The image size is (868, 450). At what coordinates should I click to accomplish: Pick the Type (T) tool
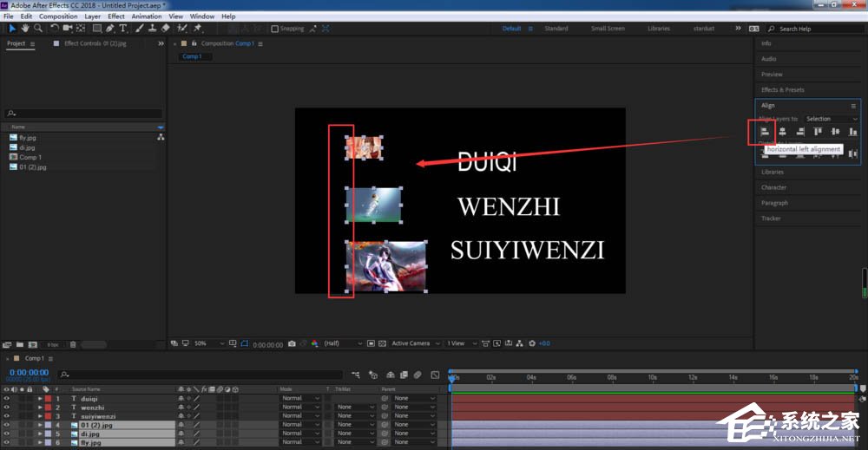pyautogui.click(x=122, y=29)
